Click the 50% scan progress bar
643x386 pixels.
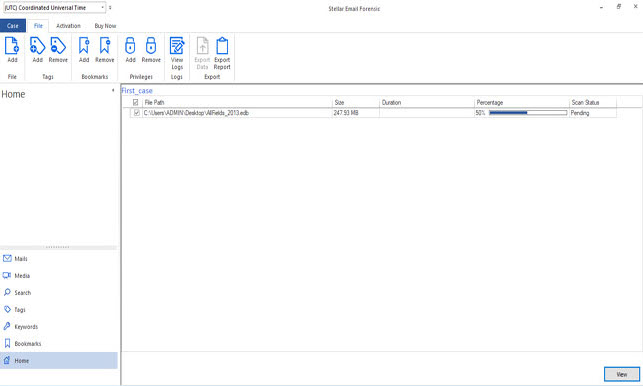pos(528,113)
